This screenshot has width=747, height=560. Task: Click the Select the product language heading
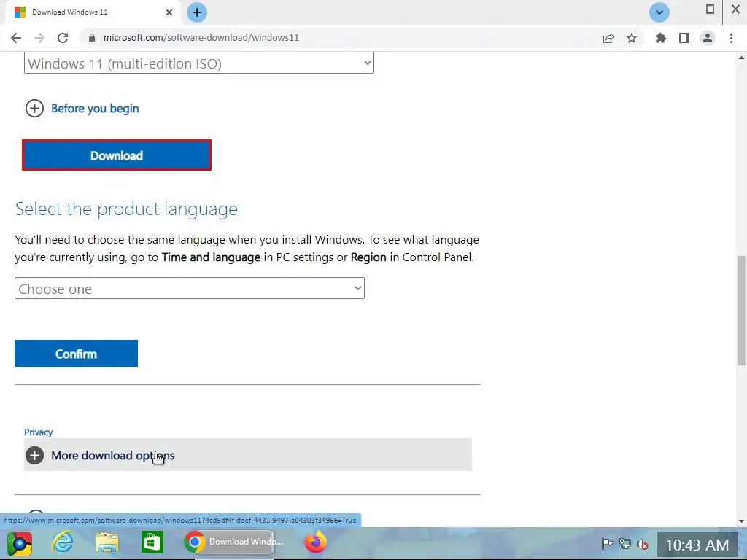pos(126,209)
